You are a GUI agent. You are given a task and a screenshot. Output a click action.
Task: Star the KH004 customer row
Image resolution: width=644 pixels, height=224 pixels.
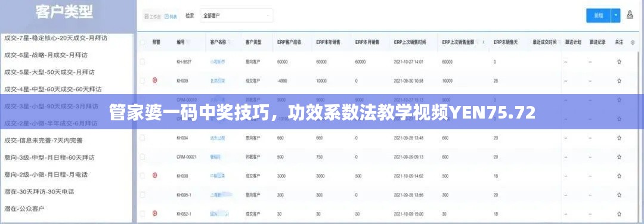coord(619,138)
